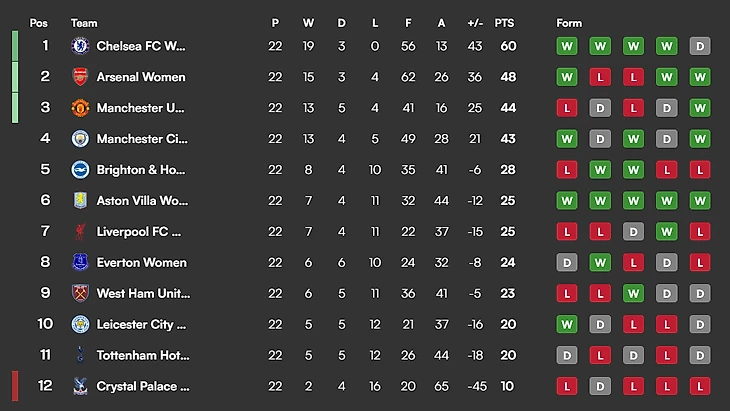The image size is (730, 411).
Task: Open the Arsenal Women team link
Action: 141,77
